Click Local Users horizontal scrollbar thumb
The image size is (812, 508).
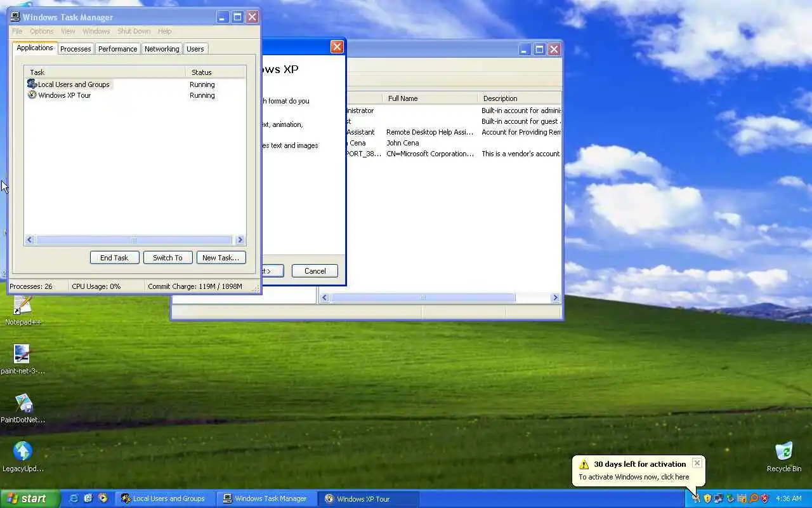(423, 297)
